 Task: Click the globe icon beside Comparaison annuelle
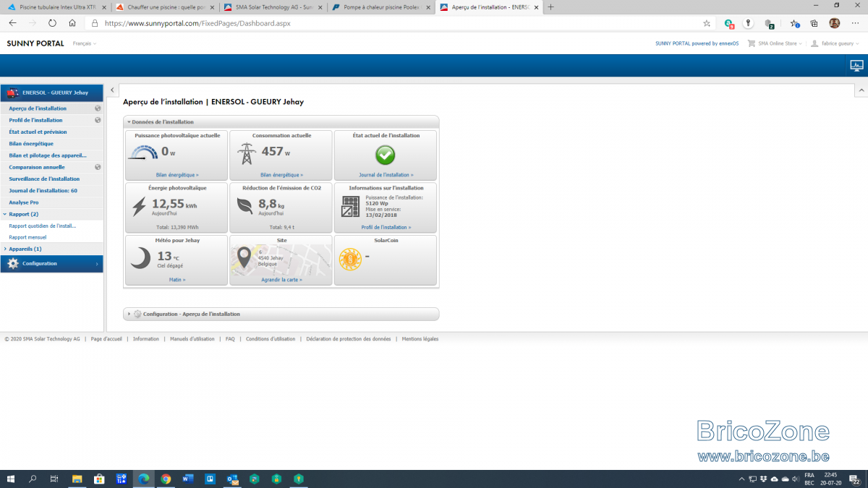98,167
